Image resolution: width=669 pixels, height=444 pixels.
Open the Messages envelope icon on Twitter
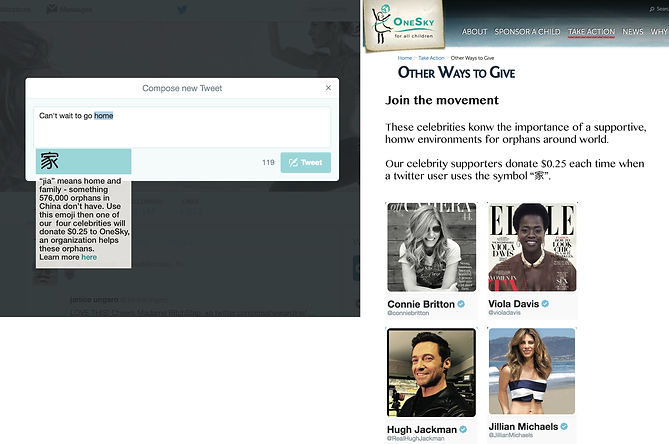(x=52, y=9)
